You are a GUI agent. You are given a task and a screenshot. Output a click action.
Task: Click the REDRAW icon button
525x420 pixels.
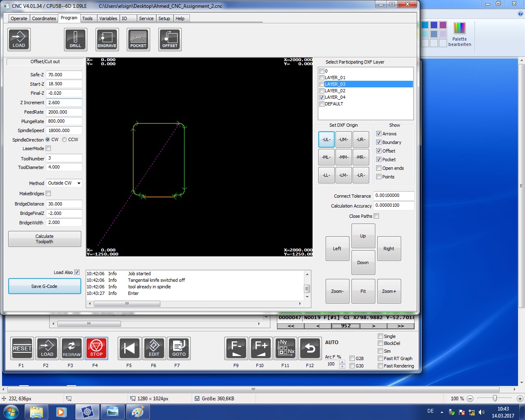click(x=72, y=348)
